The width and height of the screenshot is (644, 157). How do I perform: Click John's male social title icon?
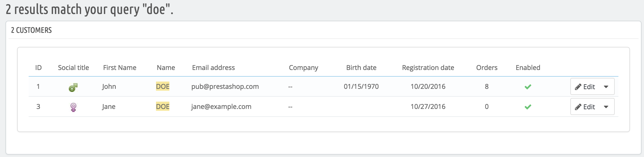[x=73, y=87]
